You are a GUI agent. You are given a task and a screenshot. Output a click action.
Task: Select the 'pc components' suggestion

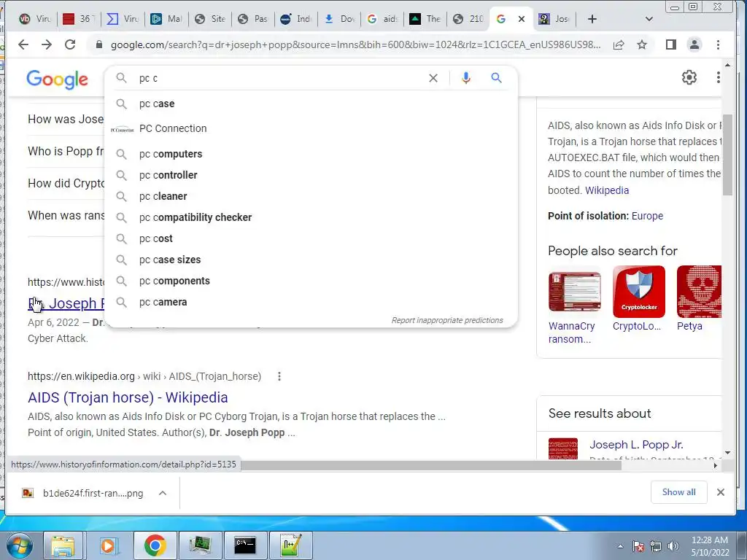click(x=311, y=281)
